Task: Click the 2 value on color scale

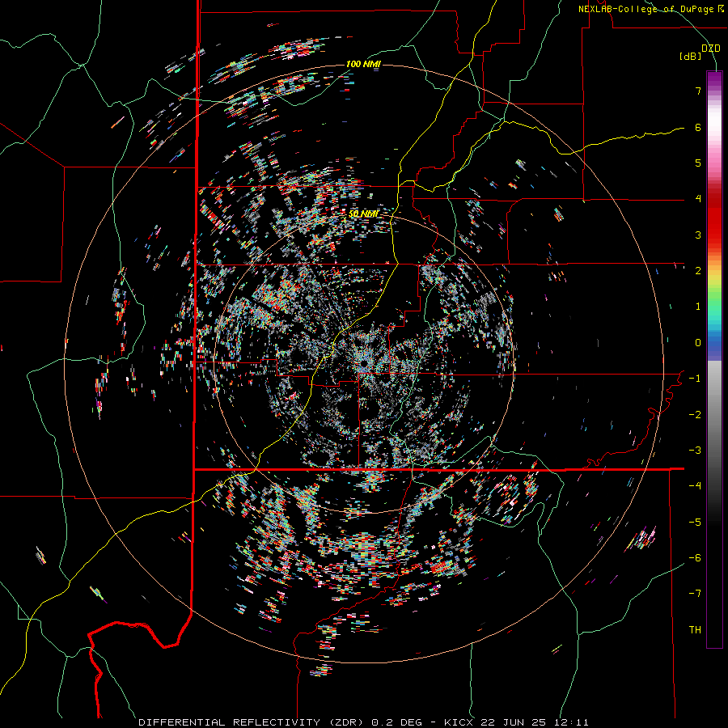Action: click(698, 271)
